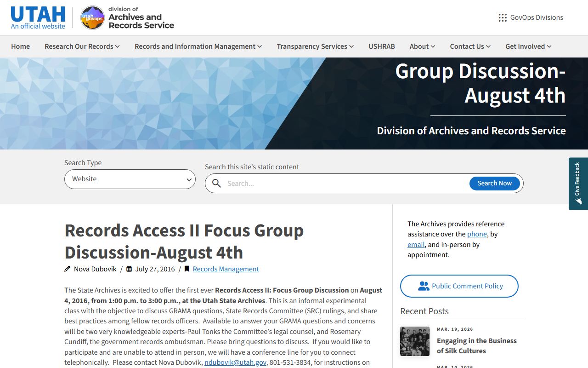This screenshot has height=368, width=588.
Task: Expand the Research Our Records menu
Action: 82,46
